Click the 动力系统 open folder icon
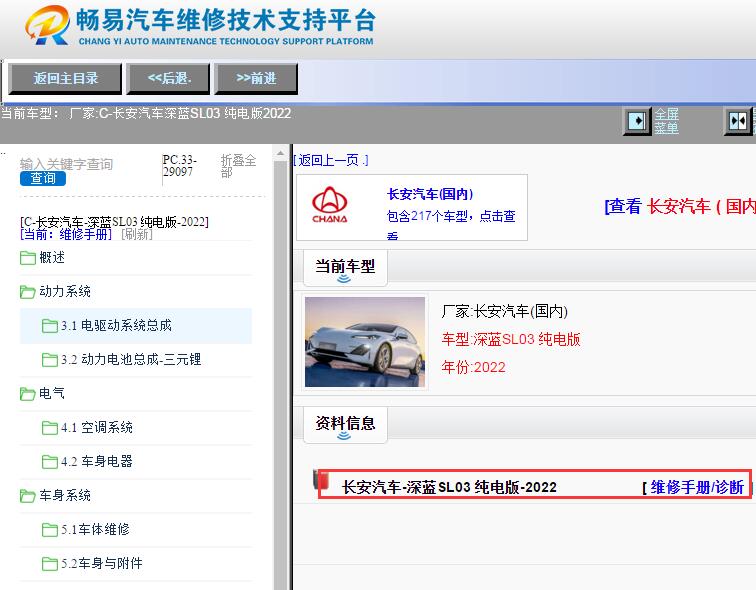The image size is (756, 590). point(27,292)
